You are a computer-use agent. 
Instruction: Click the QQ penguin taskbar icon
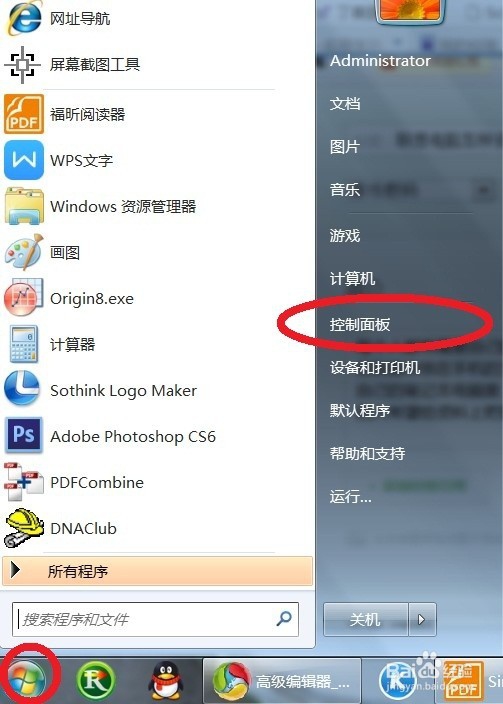tap(165, 682)
